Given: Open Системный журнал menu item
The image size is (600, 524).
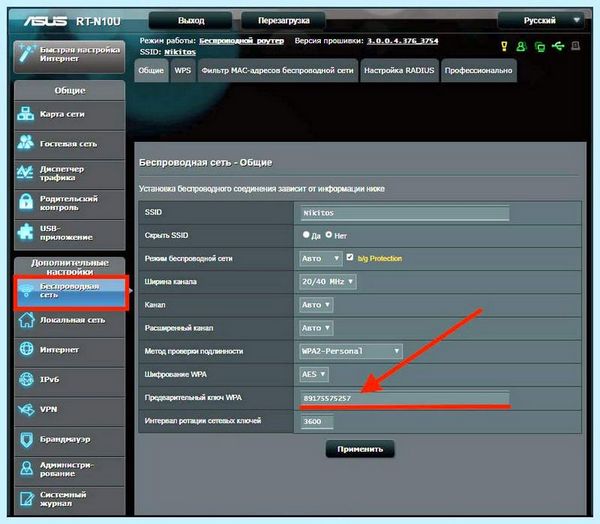Looking at the screenshot, I should pyautogui.click(x=69, y=499).
